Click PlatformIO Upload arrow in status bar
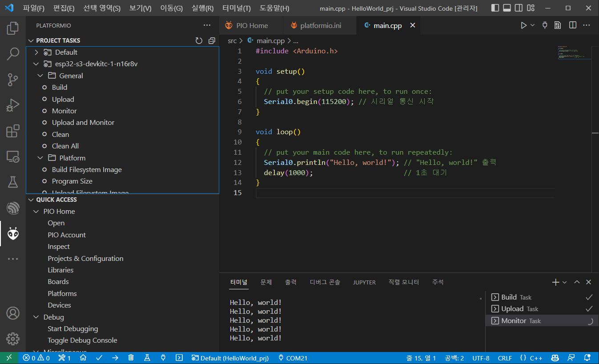Viewport: 599px width, 364px height. click(115, 358)
